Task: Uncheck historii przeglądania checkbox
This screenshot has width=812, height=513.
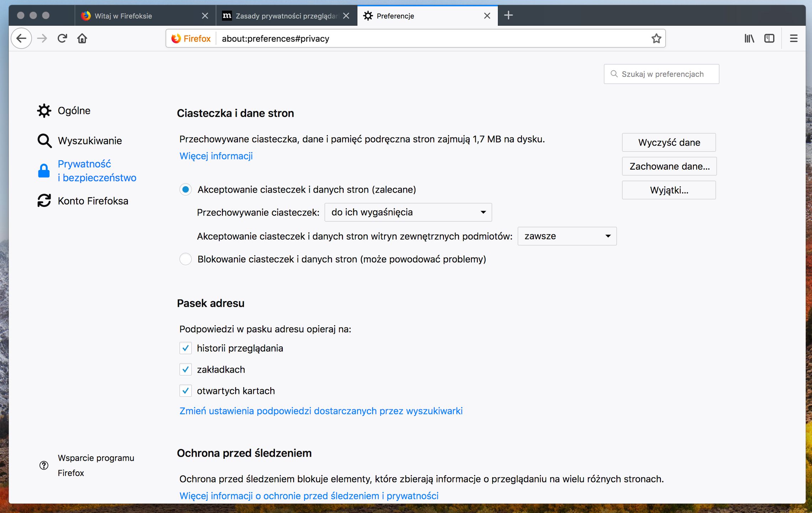Action: 186,348
